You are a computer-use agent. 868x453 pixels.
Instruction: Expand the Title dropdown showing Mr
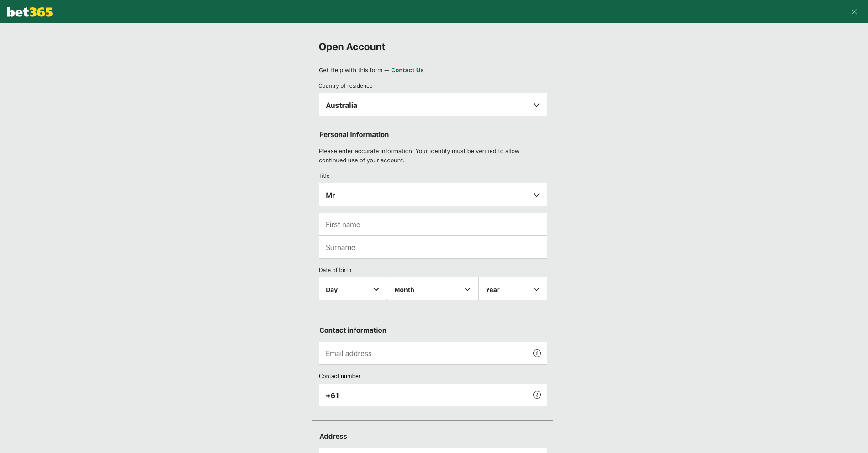[433, 195]
